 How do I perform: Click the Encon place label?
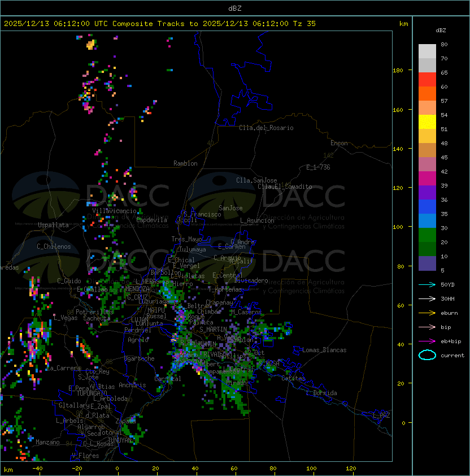coord(339,143)
